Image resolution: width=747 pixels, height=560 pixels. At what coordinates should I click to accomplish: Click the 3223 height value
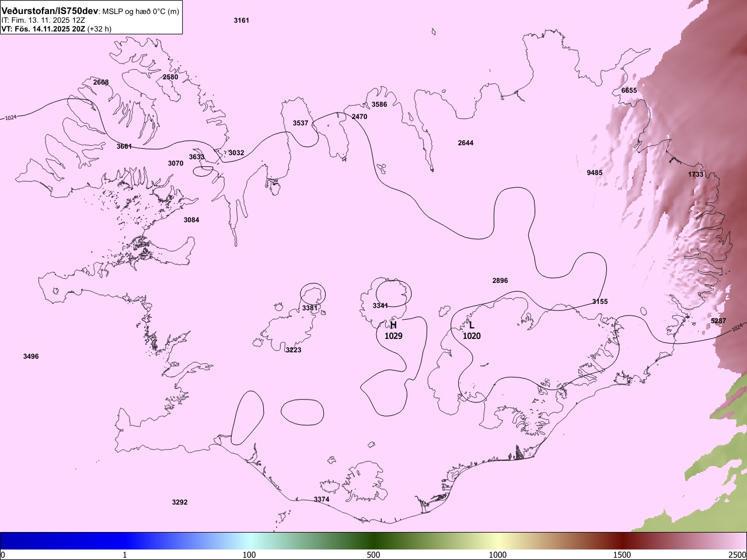tap(294, 350)
